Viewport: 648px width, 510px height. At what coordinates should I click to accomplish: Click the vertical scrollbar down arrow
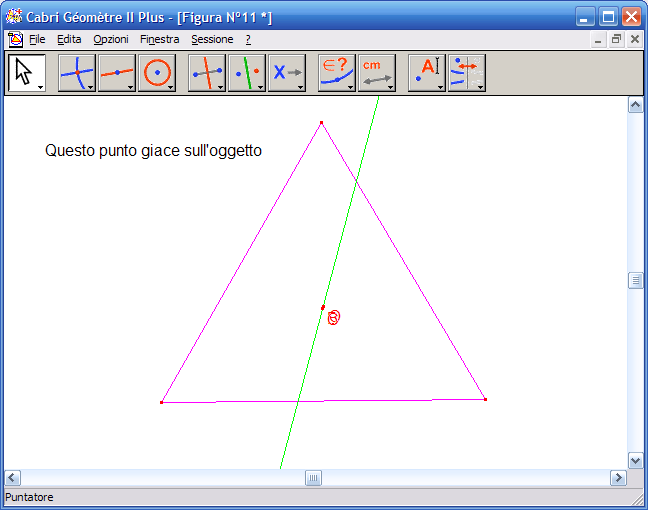tap(635, 460)
